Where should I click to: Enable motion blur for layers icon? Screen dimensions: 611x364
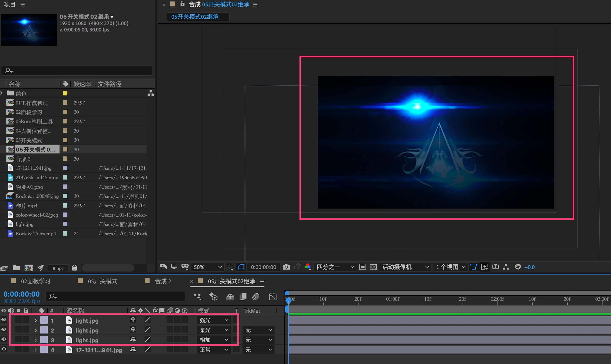coord(256,297)
